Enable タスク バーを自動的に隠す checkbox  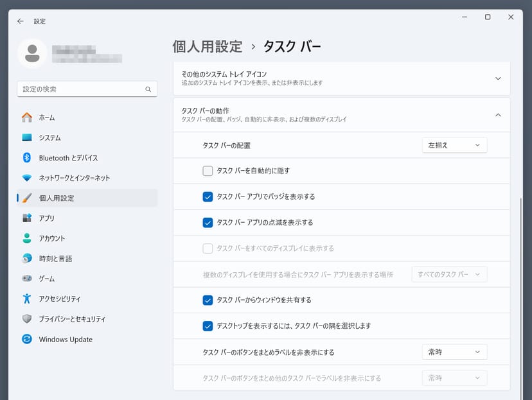coord(208,171)
